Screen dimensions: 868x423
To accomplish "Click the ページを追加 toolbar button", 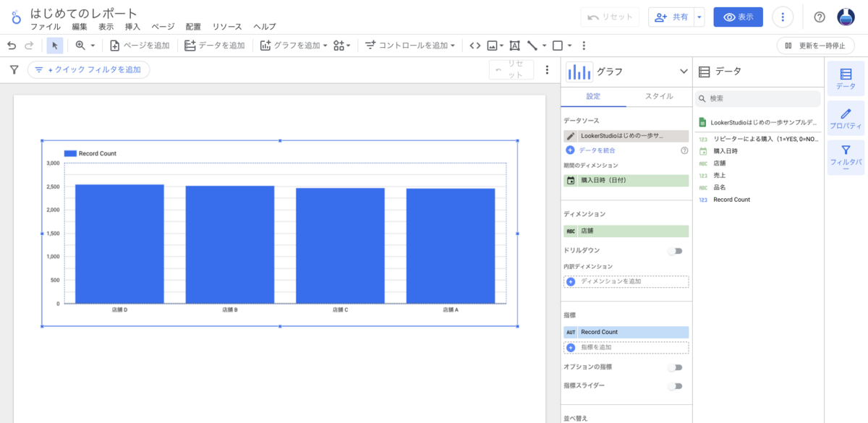I will 140,46.
